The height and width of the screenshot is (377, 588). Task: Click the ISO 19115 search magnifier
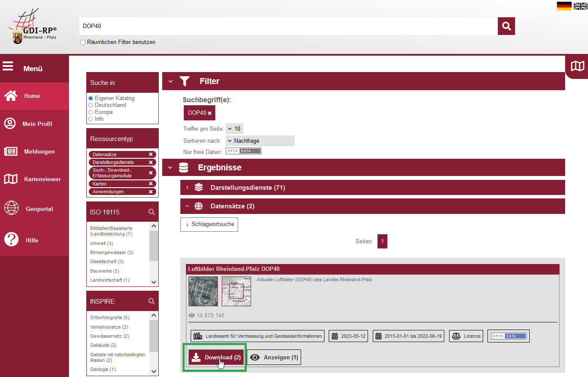151,212
